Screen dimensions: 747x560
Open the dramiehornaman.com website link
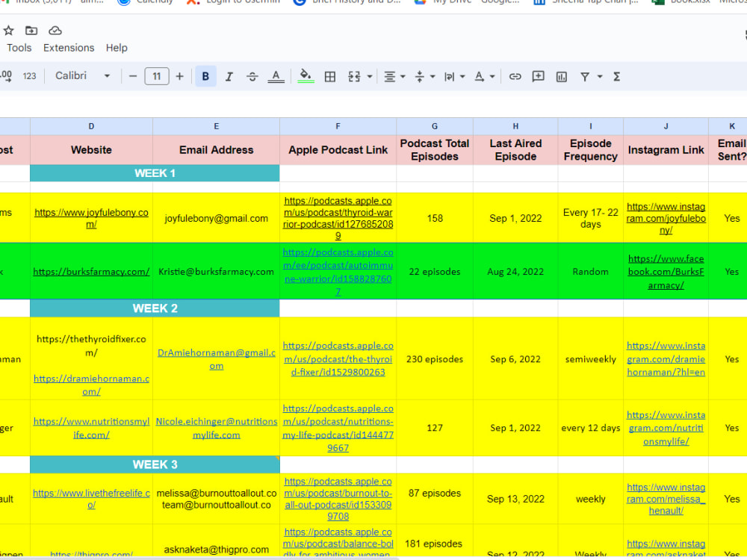pos(91,385)
